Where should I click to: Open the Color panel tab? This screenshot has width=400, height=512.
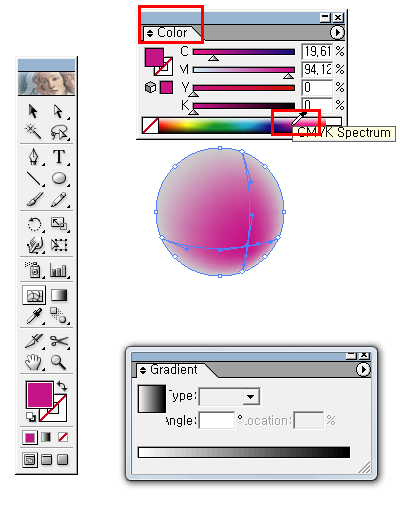(x=172, y=33)
